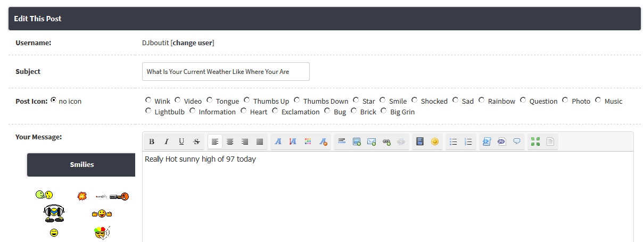Insert a numbered list
This screenshot has width=644, height=242.
468,141
